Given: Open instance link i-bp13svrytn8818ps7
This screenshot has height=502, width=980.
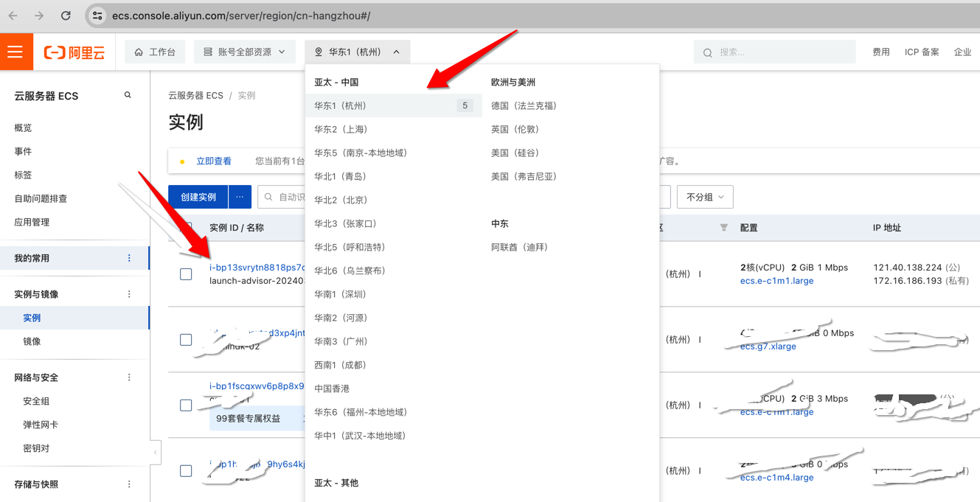Looking at the screenshot, I should (x=257, y=268).
